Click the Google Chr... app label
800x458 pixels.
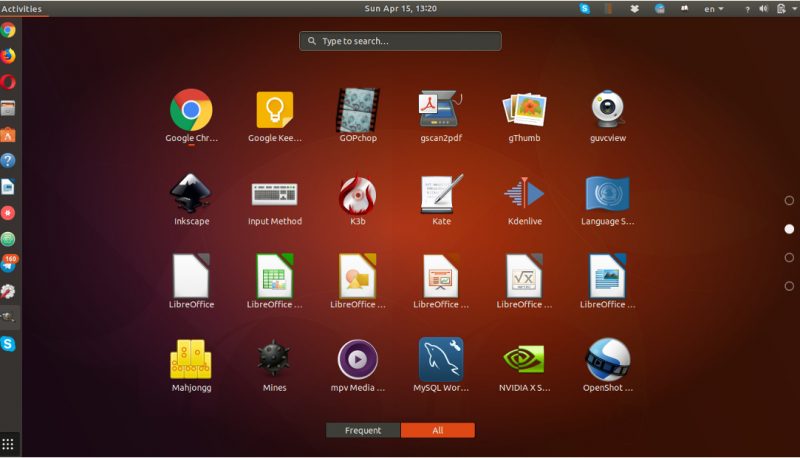point(191,138)
